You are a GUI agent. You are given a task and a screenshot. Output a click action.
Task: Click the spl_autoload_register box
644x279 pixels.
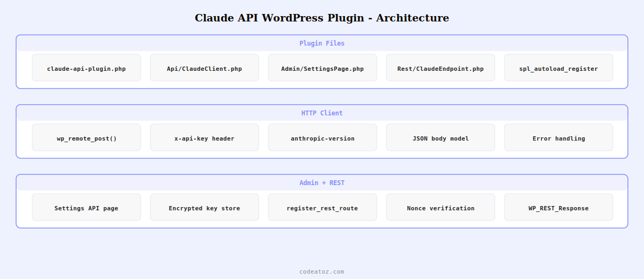pos(559,68)
